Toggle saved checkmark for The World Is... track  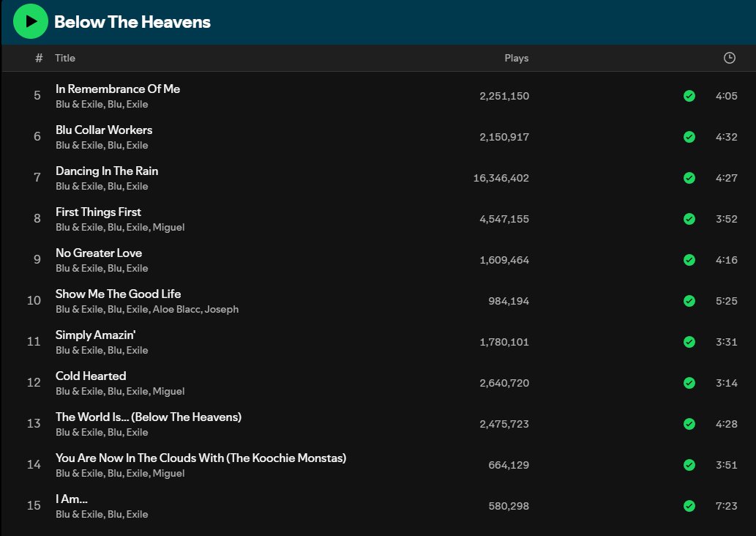689,424
